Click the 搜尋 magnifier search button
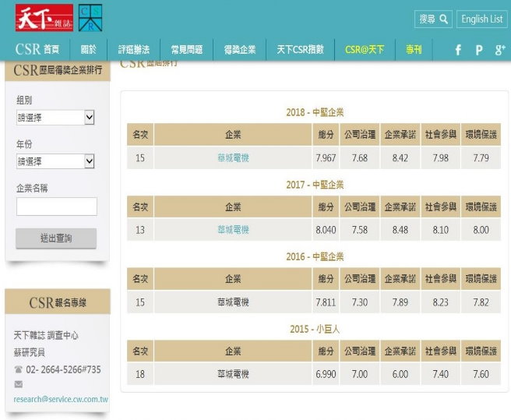 [433, 19]
